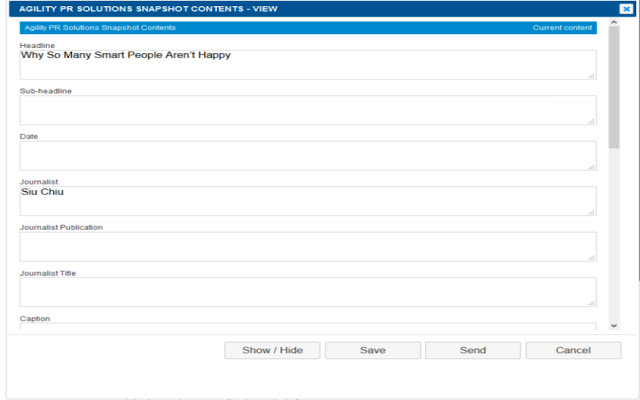Click the Journalist field resize grip
This screenshot has height=400, width=640.
point(591,212)
